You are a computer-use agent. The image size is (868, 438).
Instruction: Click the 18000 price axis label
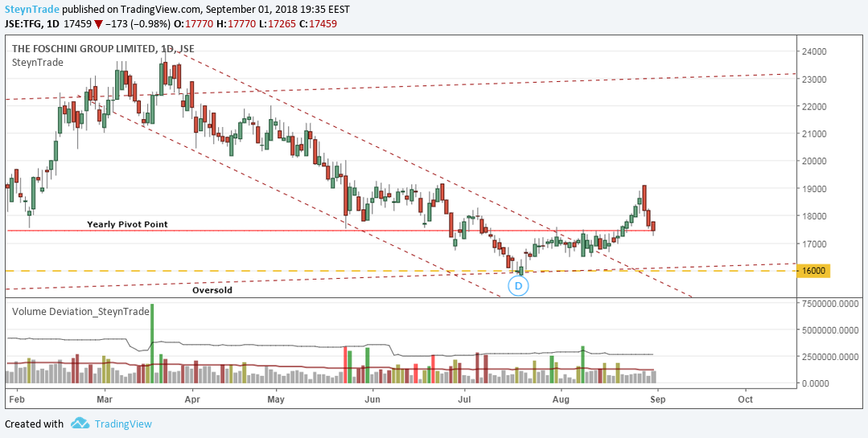(x=814, y=216)
